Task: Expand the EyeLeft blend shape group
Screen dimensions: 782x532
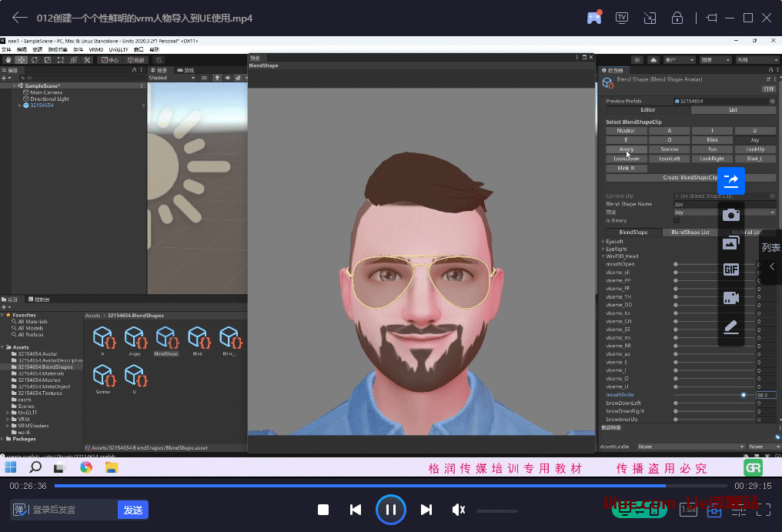Action: pos(603,242)
